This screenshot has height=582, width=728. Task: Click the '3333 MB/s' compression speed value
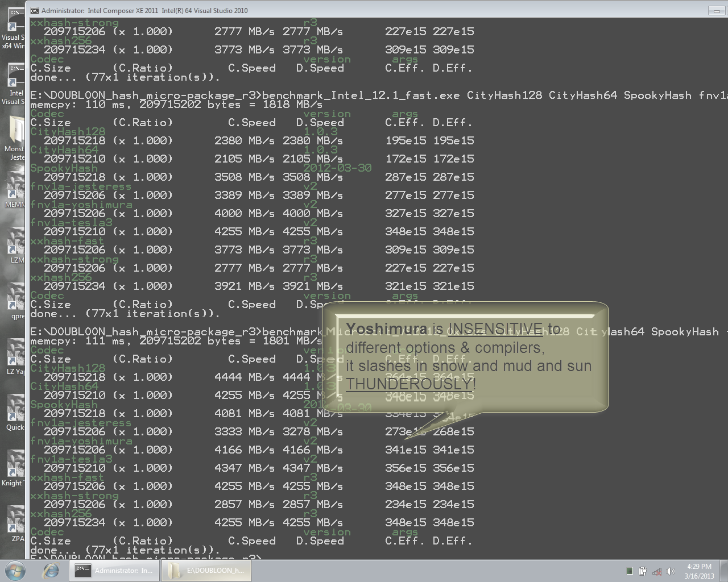coord(245,431)
